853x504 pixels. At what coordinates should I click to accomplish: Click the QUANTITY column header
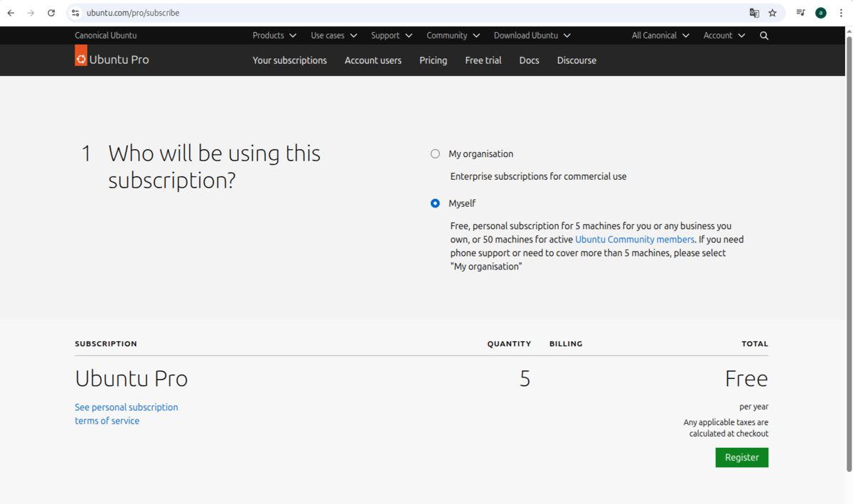coord(509,343)
